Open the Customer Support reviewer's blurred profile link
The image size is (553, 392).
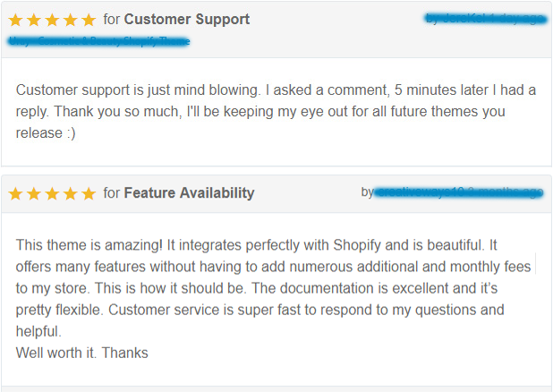point(486,19)
